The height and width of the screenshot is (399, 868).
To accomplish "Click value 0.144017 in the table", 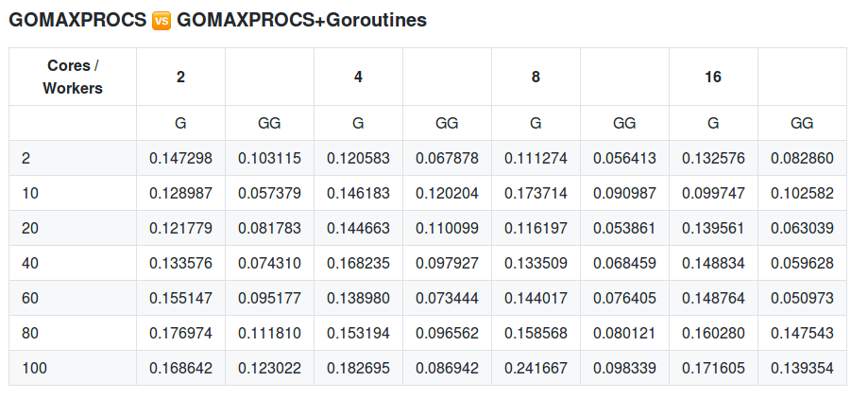I will pos(536,298).
